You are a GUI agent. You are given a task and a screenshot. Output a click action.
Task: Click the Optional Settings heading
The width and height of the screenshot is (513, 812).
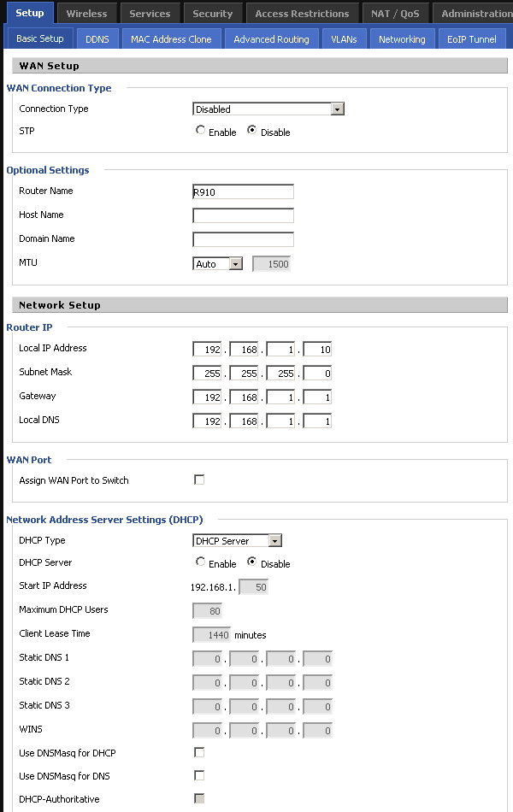48,170
